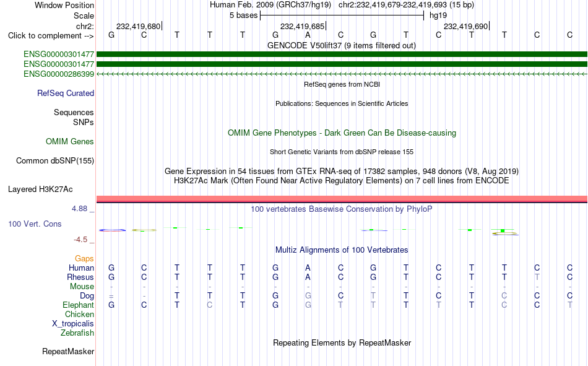Screen dimensions: 588x366
Task: Click the 'Chicken' species label
Action: [x=79, y=314]
